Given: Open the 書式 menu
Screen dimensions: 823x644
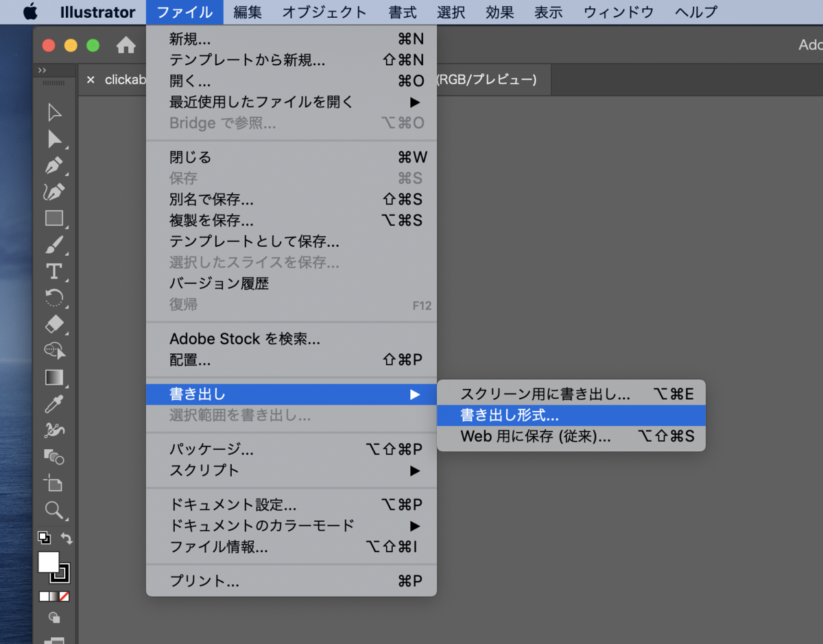Looking at the screenshot, I should click(x=402, y=12).
